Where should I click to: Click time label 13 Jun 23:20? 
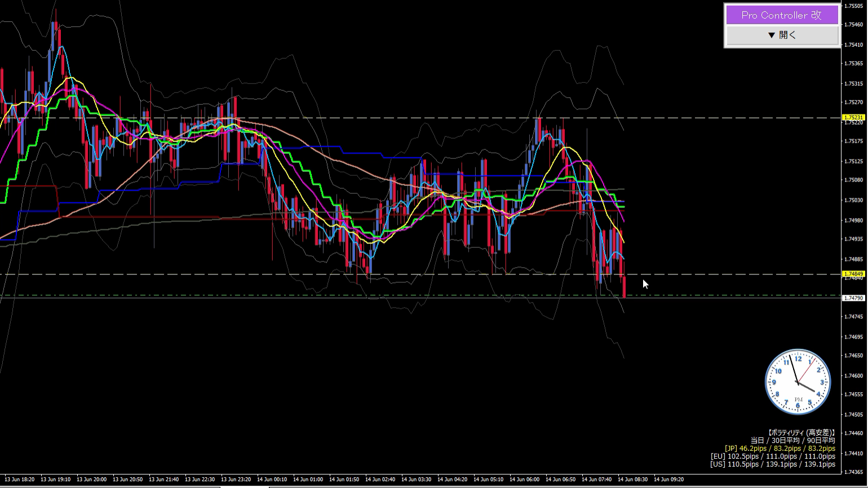point(236,480)
